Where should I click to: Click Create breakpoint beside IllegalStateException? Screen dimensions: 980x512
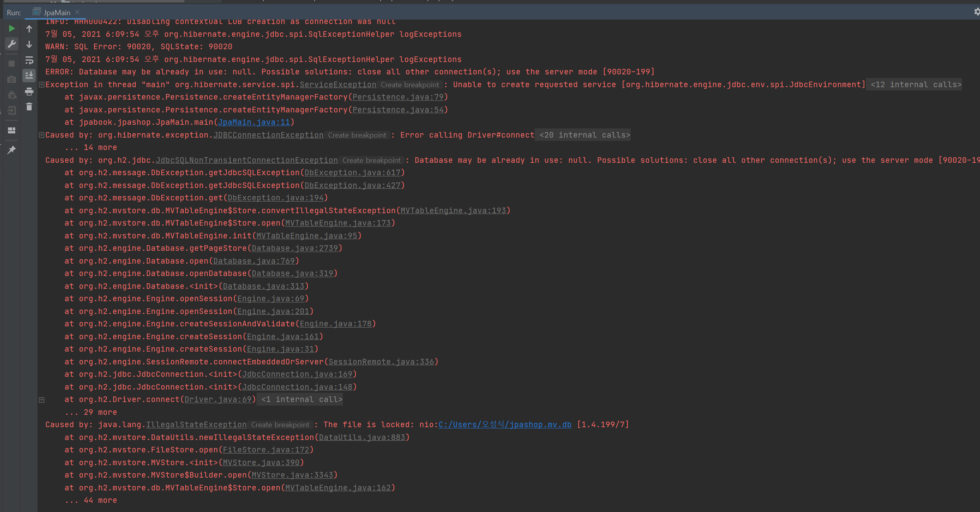point(280,425)
